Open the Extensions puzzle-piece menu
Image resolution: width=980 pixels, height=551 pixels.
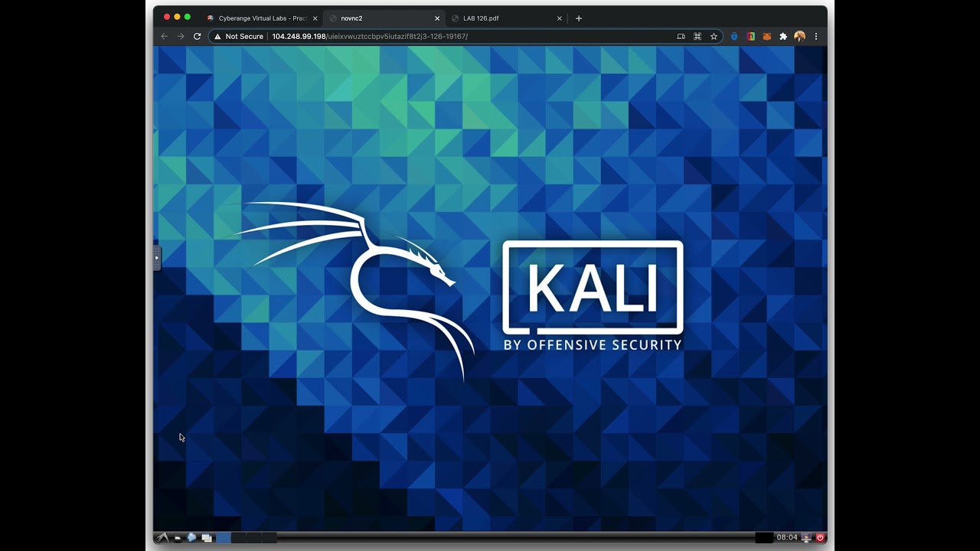pos(783,36)
